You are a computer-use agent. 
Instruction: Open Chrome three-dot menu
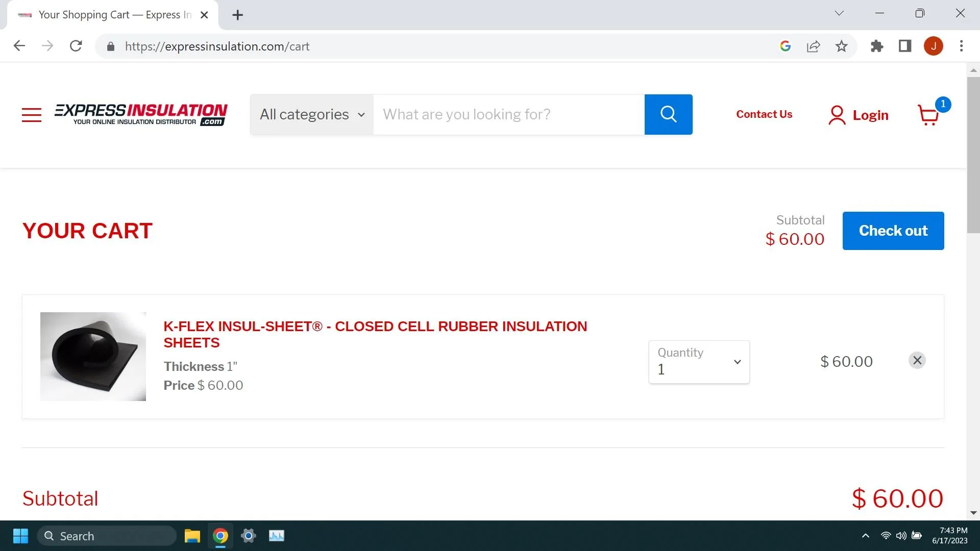point(961,46)
